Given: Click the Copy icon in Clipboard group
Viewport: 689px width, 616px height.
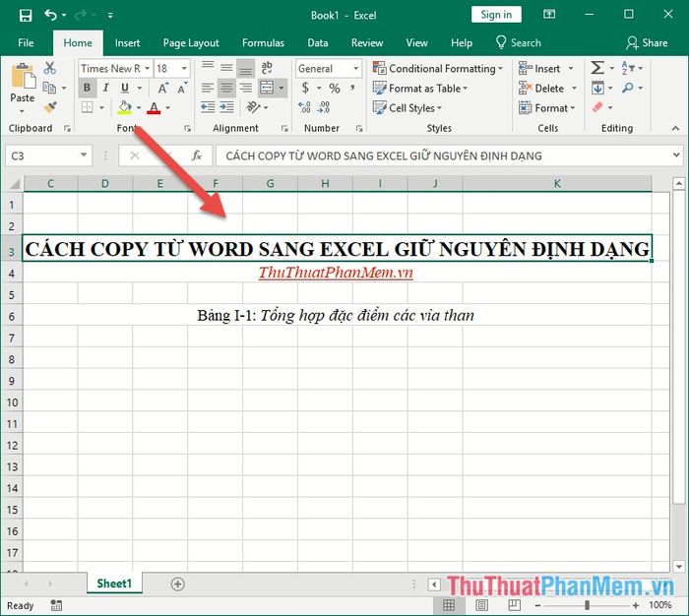Looking at the screenshot, I should coord(49,88).
